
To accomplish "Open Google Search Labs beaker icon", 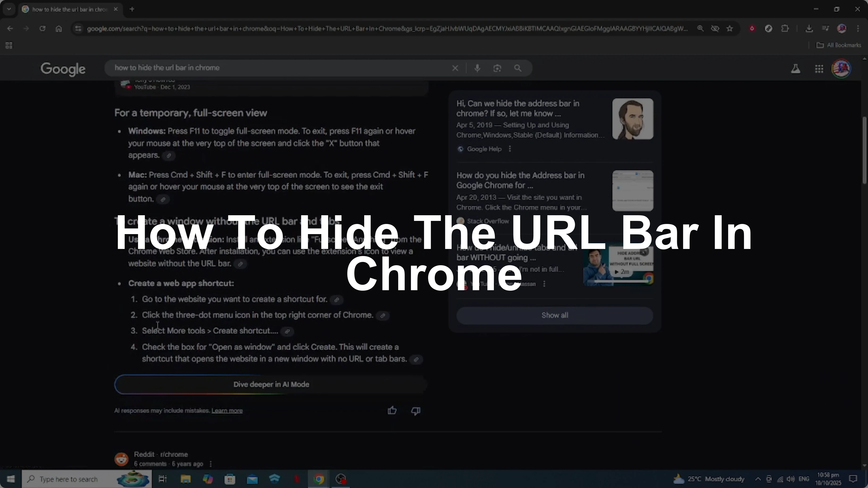I will tap(796, 69).
